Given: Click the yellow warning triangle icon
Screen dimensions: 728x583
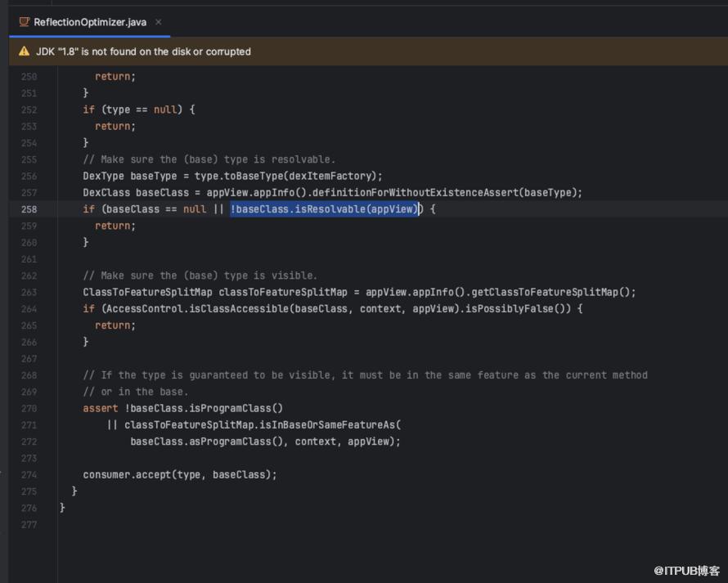Looking at the screenshot, I should tap(25, 52).
